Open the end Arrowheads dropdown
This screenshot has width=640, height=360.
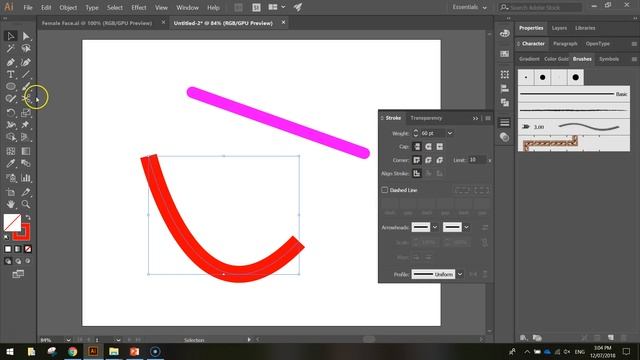466,227
